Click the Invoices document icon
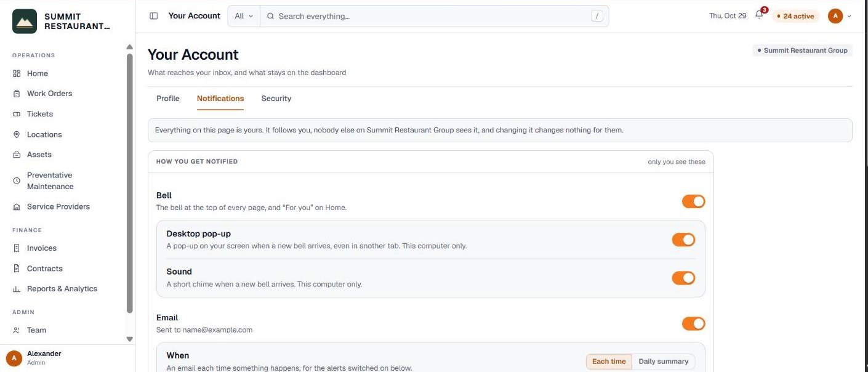This screenshot has width=868, height=372. tap(17, 248)
